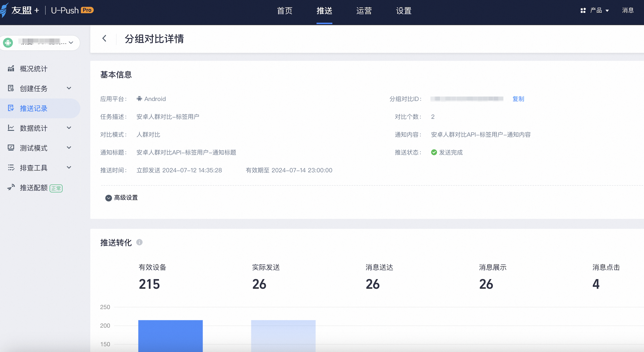
Task: Click the 创建任务 document icon
Action: point(11,88)
